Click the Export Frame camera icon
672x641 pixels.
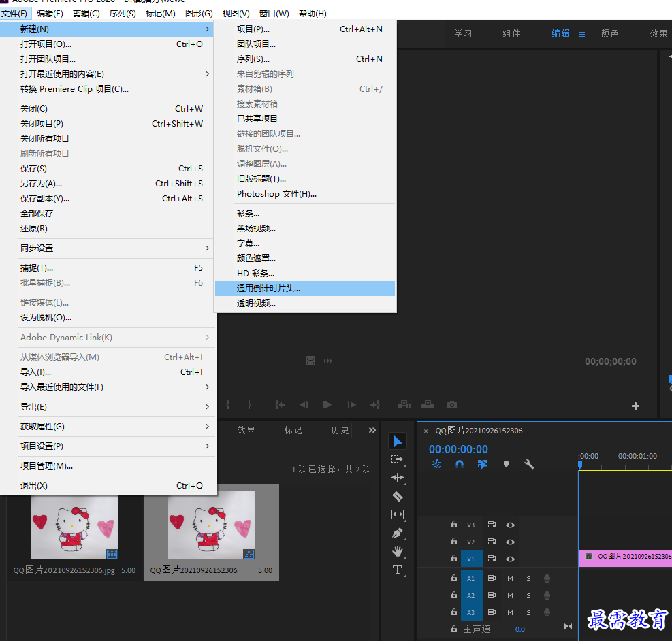coord(451,405)
